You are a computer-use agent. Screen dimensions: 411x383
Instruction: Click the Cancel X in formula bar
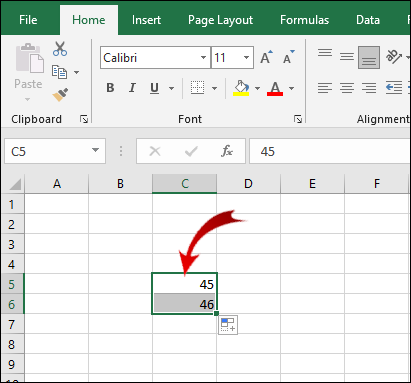click(x=155, y=151)
